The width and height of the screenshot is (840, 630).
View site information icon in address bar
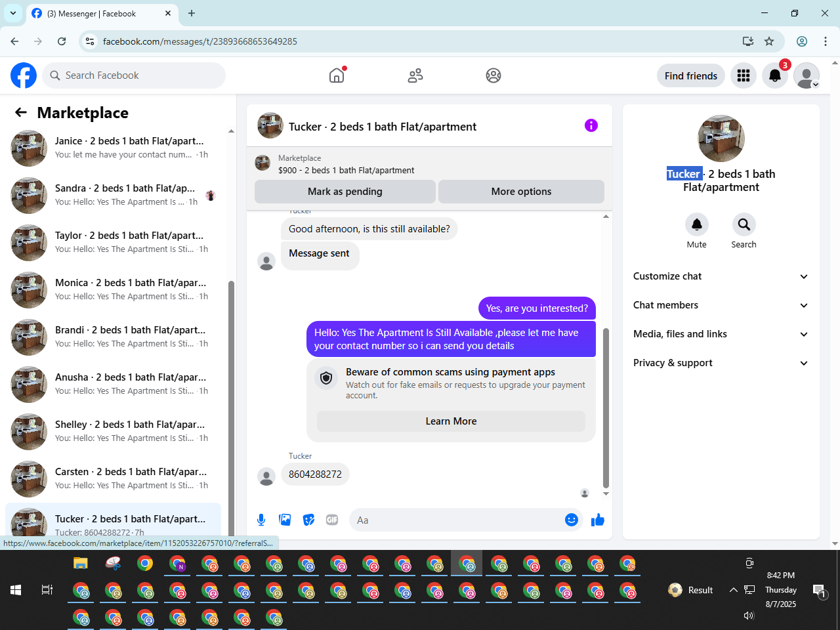tap(90, 41)
